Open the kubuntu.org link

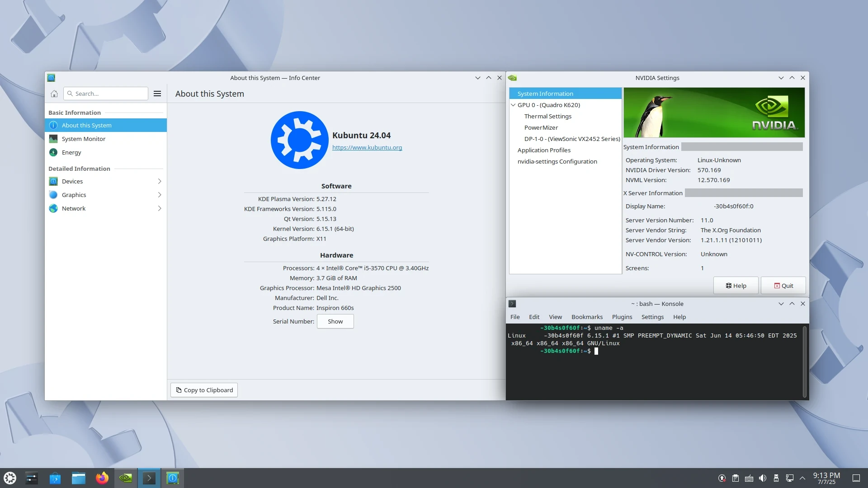[367, 147]
